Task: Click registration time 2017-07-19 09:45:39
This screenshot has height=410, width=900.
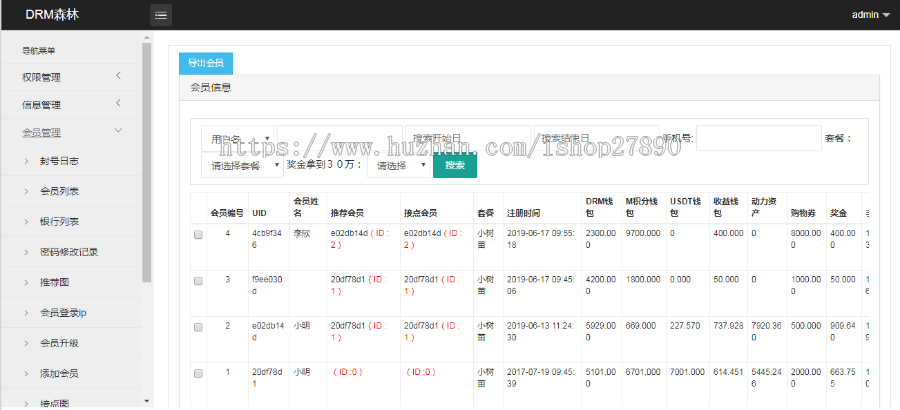Action: pyautogui.click(x=541, y=377)
